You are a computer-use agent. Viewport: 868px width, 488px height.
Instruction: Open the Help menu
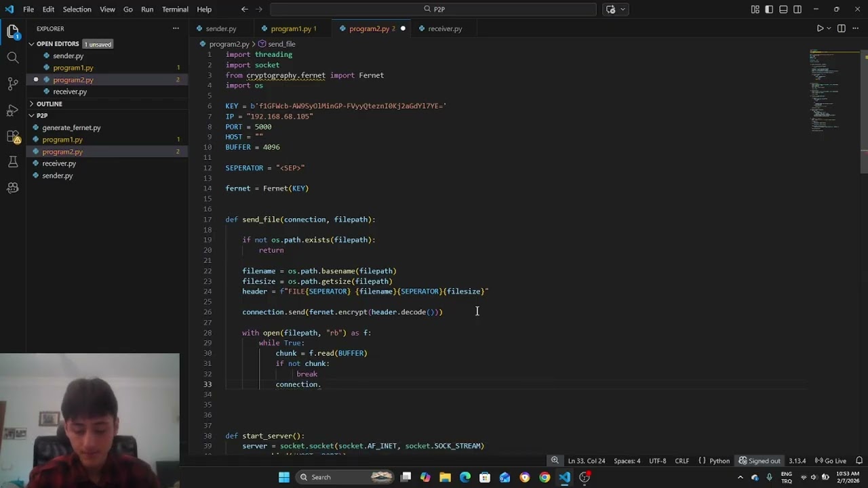(x=204, y=9)
